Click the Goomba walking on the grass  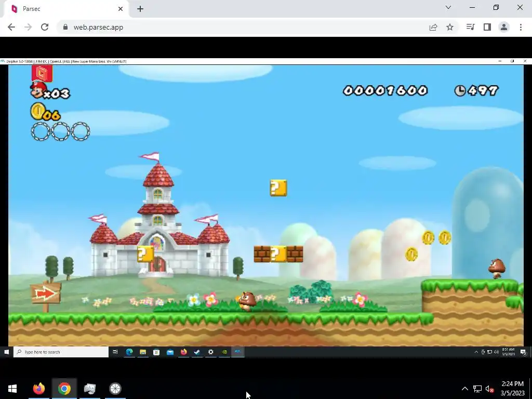coord(247,301)
